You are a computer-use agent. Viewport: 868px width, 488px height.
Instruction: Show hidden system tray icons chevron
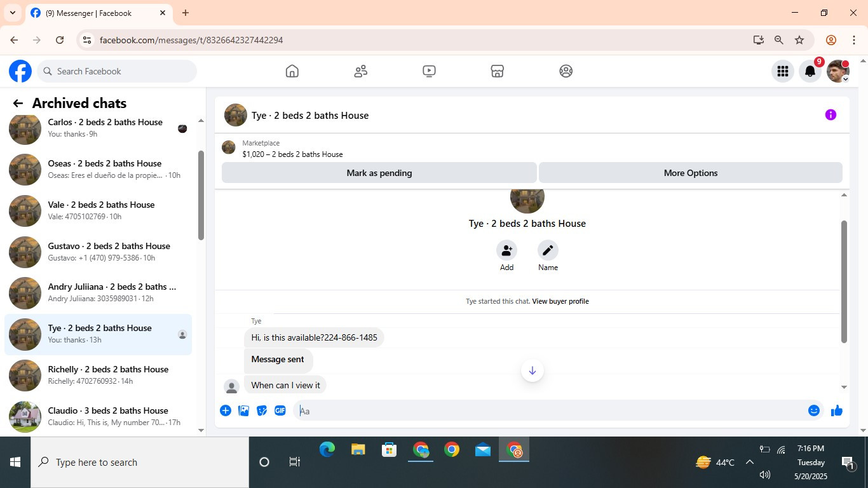tap(750, 462)
